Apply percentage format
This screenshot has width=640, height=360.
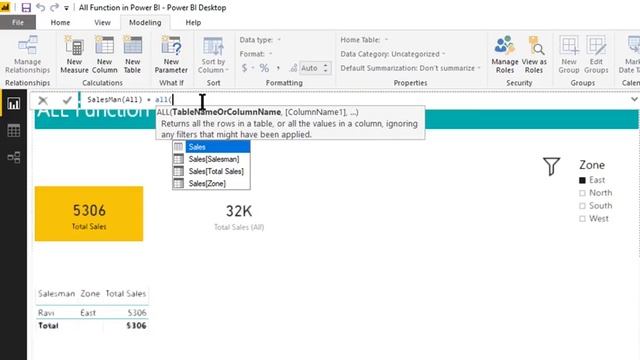coord(264,68)
